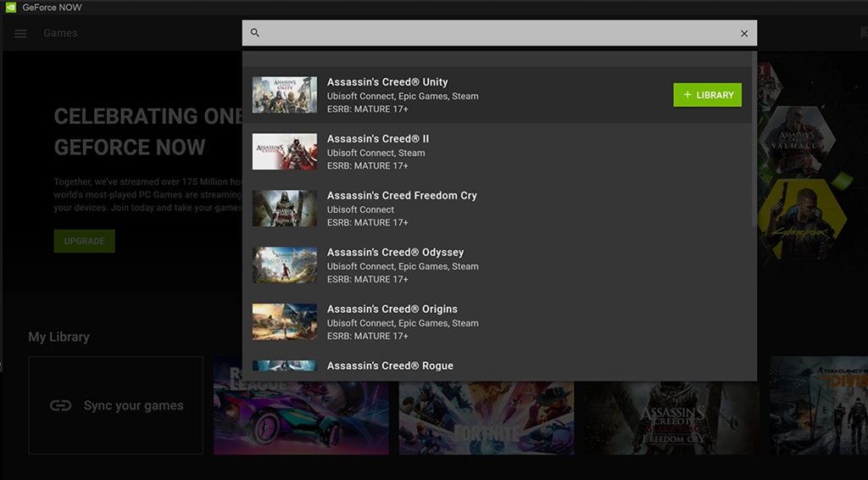Open Assassin's Creed Freedom Cry library tile
The image size is (868, 480).
point(672,417)
